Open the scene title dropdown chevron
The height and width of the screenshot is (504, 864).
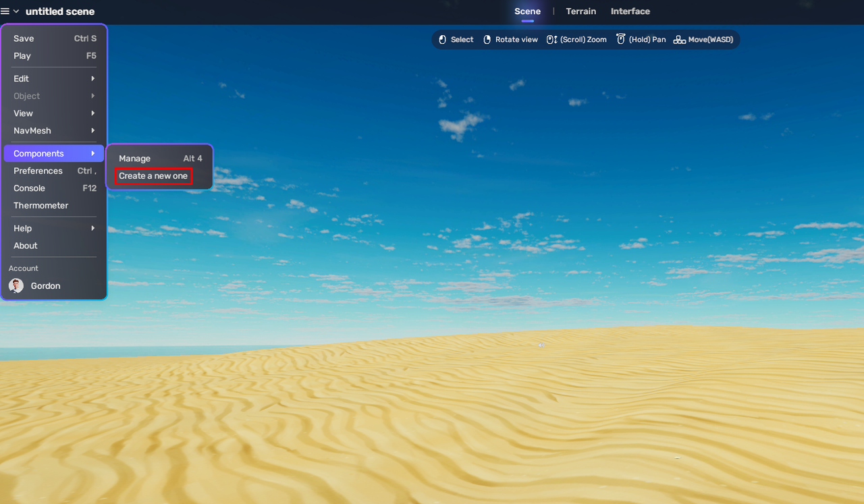point(17,11)
